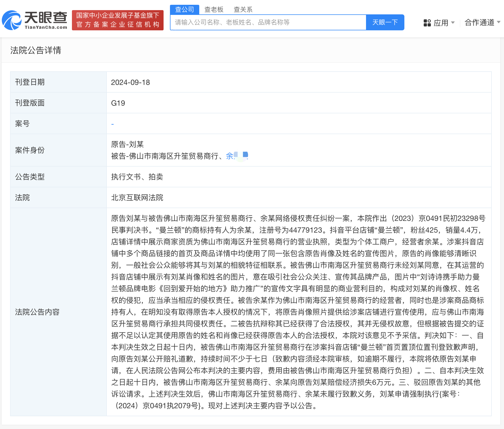Expand the 合作通道 dropdown arrow
This screenshot has width=504, height=429.
(x=499, y=23)
